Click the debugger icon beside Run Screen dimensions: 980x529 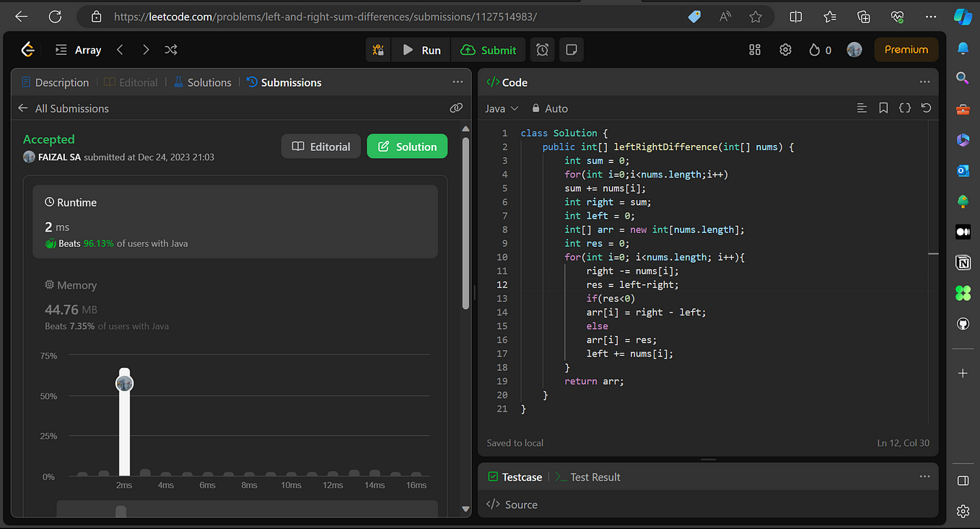tap(378, 50)
